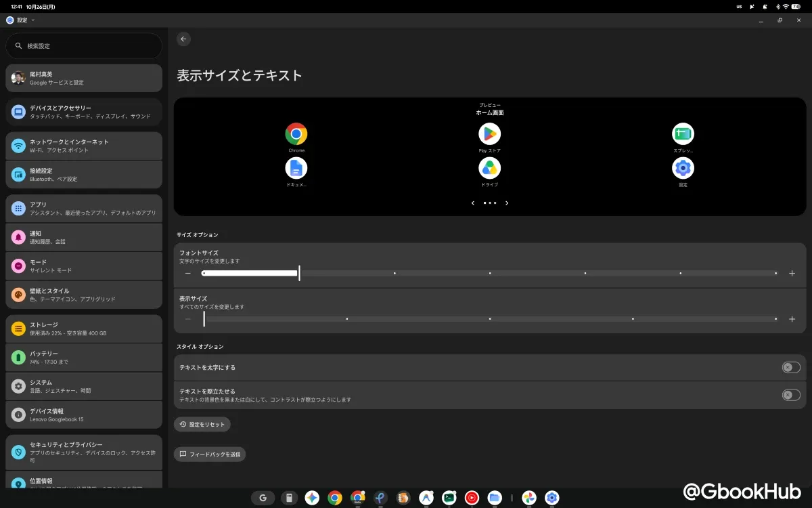Click the 設定 gear icon in the preview
Screen dimensions: 812x508
click(x=683, y=168)
